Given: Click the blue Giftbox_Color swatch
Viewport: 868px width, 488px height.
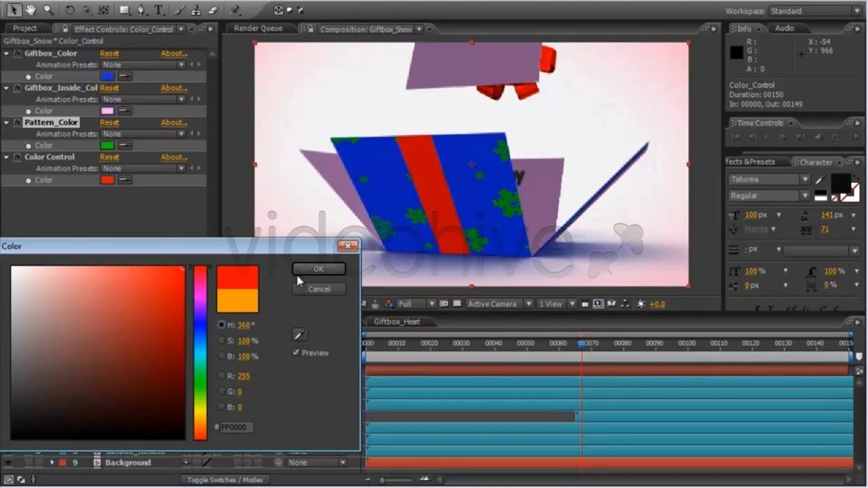Looking at the screenshot, I should click(107, 77).
